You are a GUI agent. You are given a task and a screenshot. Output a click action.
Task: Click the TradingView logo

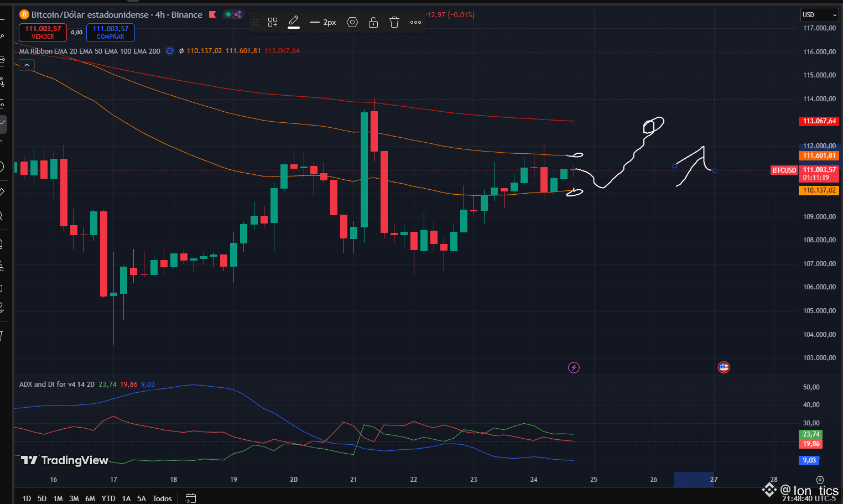pyautogui.click(x=64, y=460)
